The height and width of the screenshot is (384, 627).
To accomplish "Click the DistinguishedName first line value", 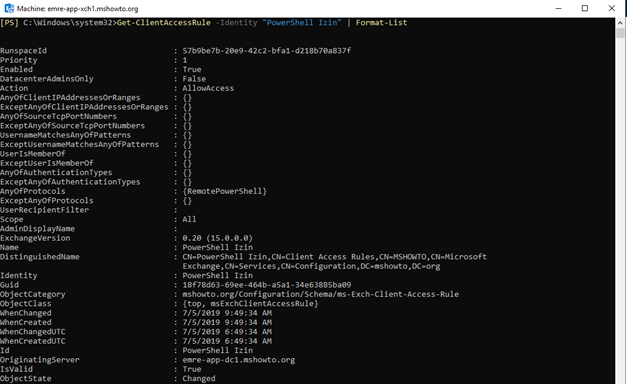I will [x=334, y=257].
